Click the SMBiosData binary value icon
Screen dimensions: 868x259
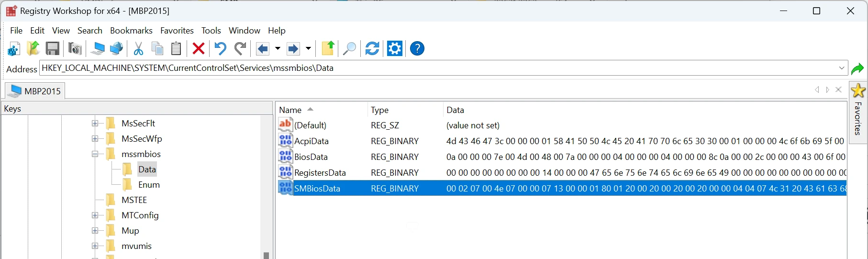coord(286,188)
